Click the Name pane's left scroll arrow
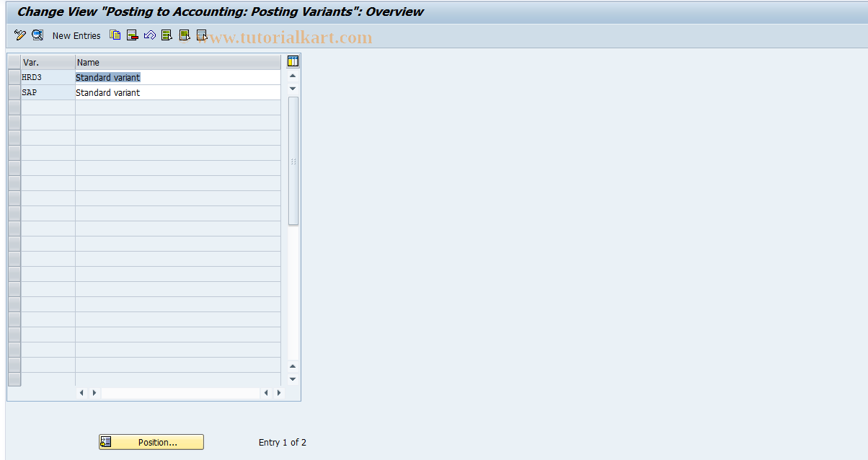This screenshot has height=460, width=868. (266, 393)
